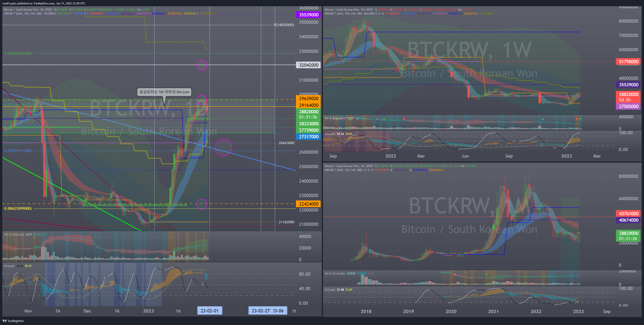Click the 0.618(32851000) Fibonacci level label
Viewport: 644px width, 325px height.
pos(18,53)
